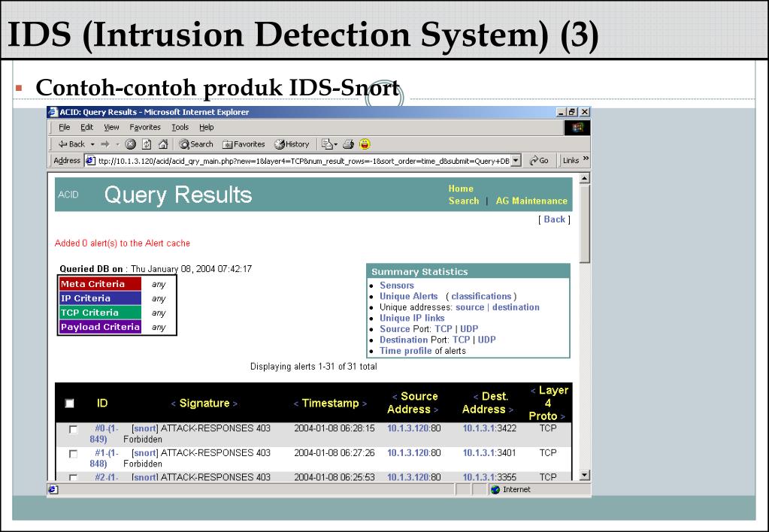Click the classifications link

click(x=481, y=296)
